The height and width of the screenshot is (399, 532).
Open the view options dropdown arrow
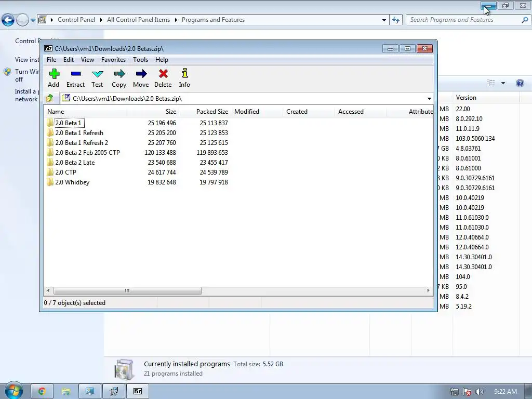[x=503, y=83]
